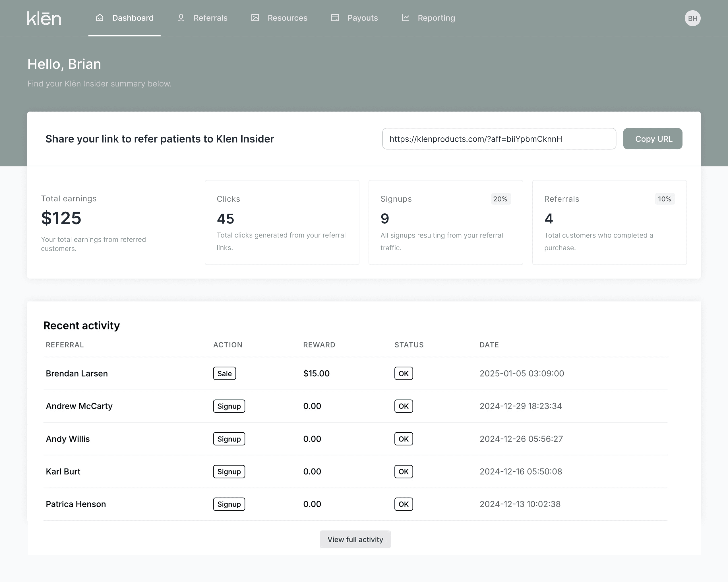Switch to the Payouts tab
Screen dimensions: 728x582
point(363,18)
